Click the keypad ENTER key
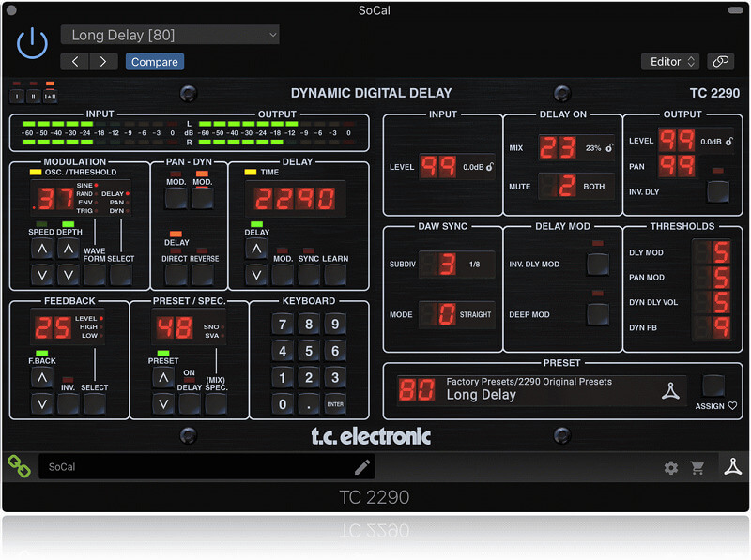The image size is (751, 560). 335,404
